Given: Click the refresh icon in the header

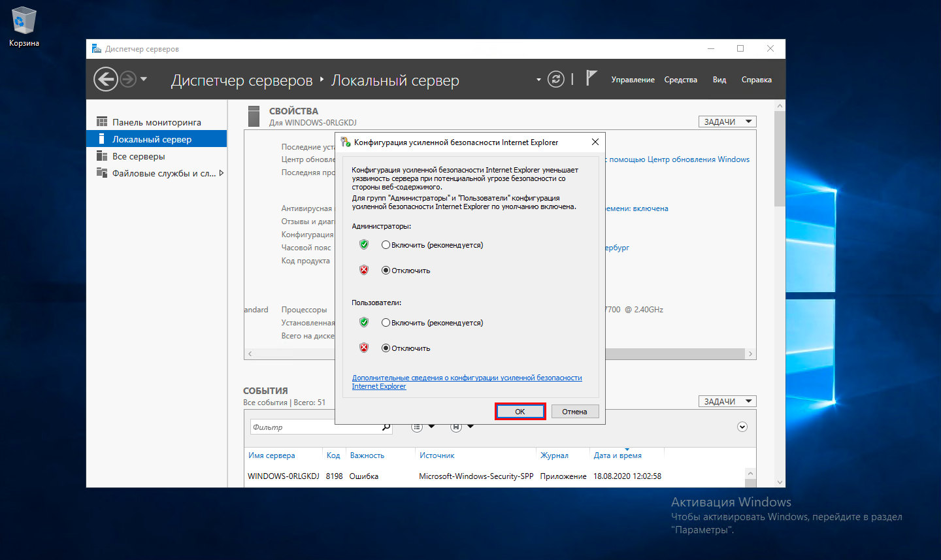Looking at the screenshot, I should 556,79.
